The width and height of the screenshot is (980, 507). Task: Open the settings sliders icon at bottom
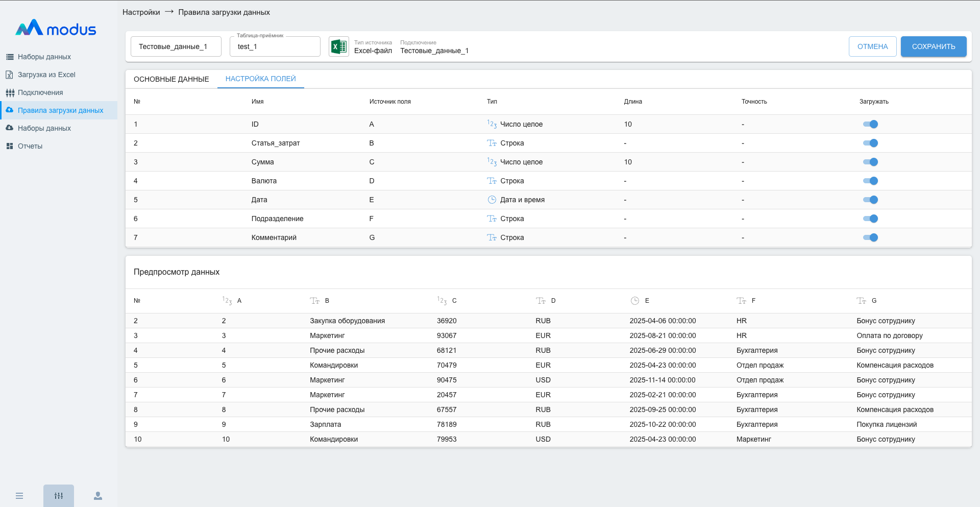[59, 496]
